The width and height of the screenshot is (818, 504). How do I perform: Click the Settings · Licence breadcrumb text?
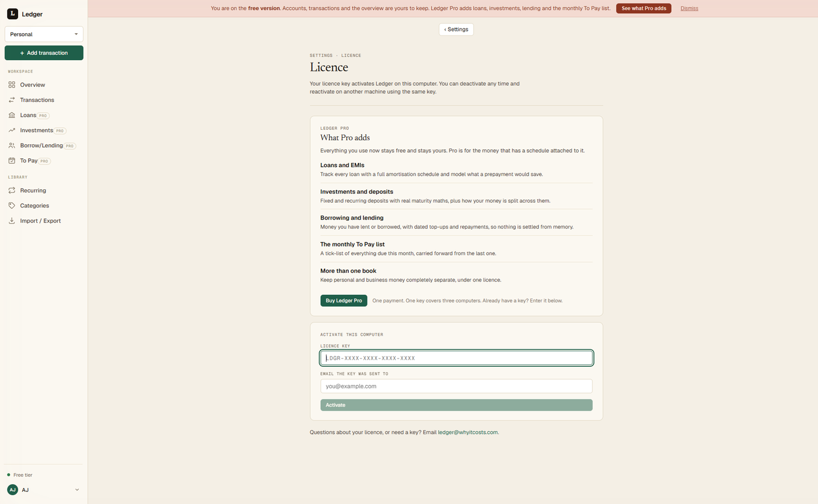click(335, 55)
